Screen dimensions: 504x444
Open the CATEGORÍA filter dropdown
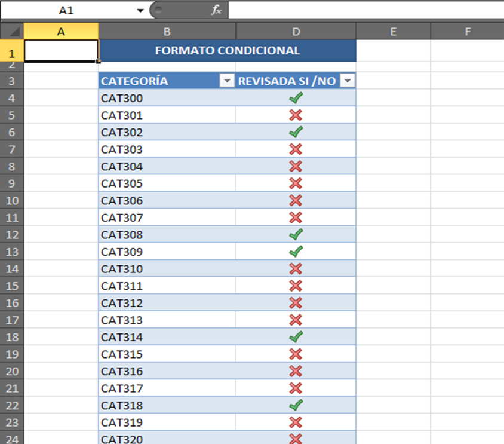coord(227,82)
